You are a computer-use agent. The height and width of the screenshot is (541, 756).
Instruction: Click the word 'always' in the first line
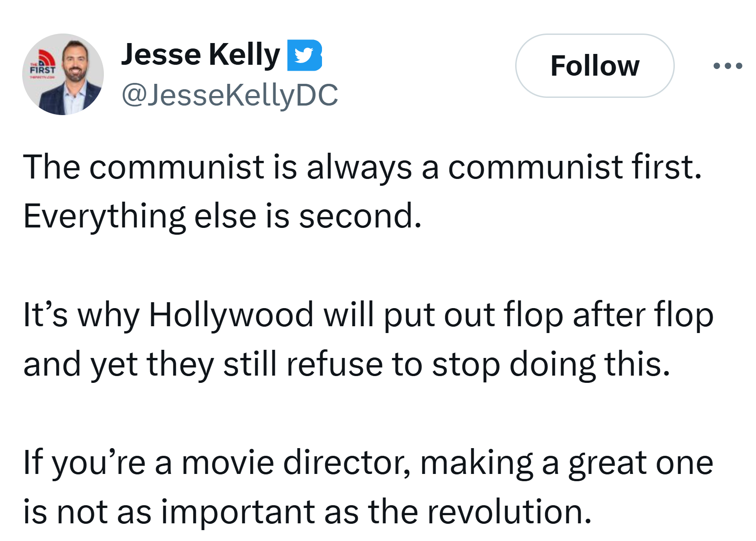[359, 168]
